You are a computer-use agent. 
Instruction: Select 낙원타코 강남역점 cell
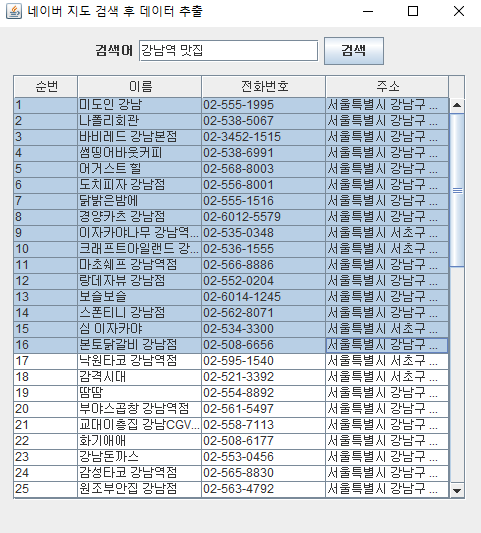pyautogui.click(x=140, y=361)
